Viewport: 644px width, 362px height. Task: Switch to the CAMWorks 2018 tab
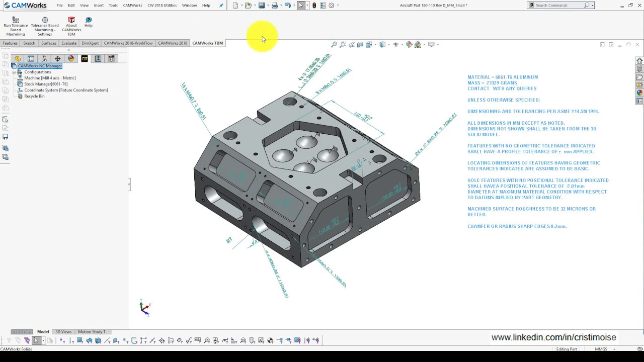point(173,43)
